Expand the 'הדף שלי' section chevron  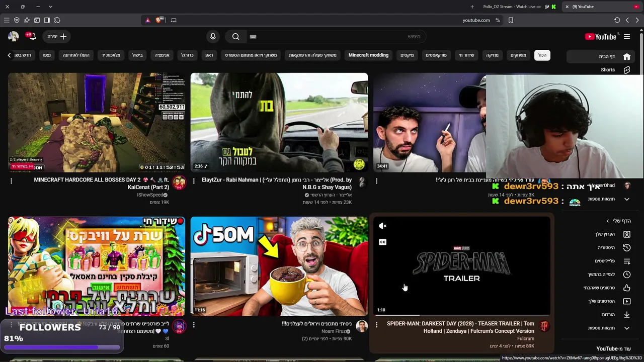coord(607,221)
